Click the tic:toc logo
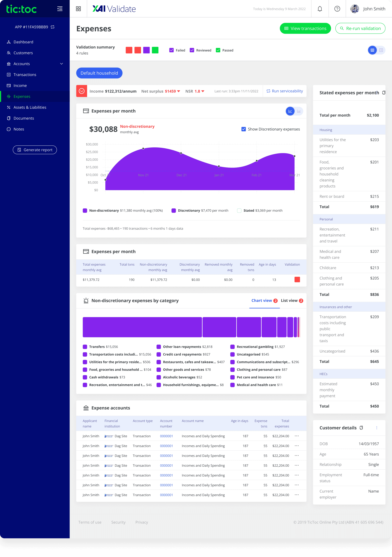 tap(21, 9)
